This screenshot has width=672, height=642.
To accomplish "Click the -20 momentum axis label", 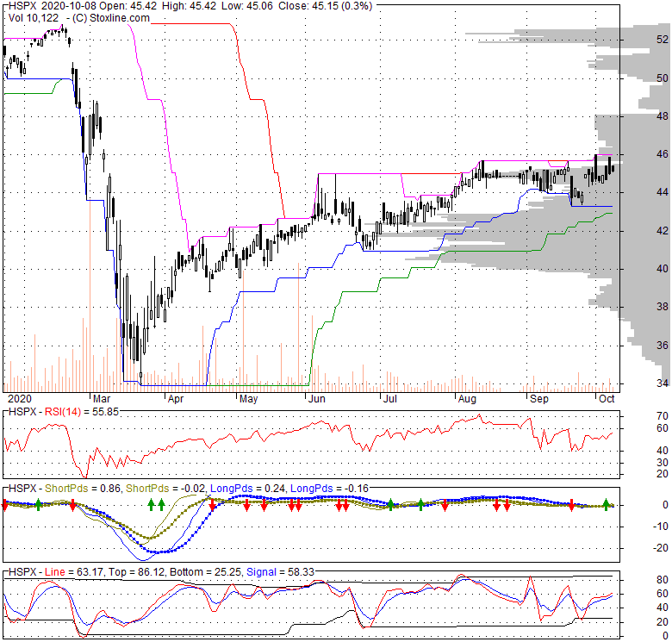I will coord(660,548).
